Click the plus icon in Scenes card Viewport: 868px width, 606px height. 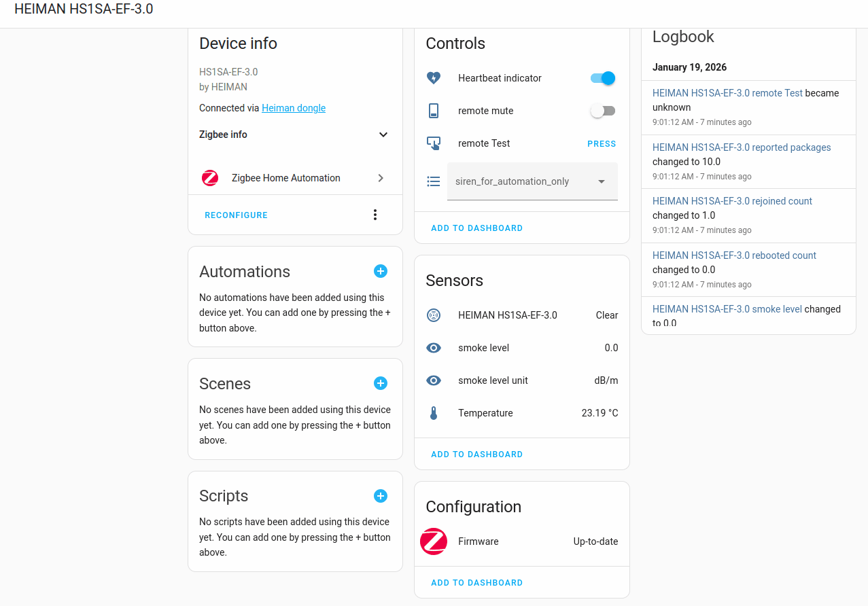[381, 384]
